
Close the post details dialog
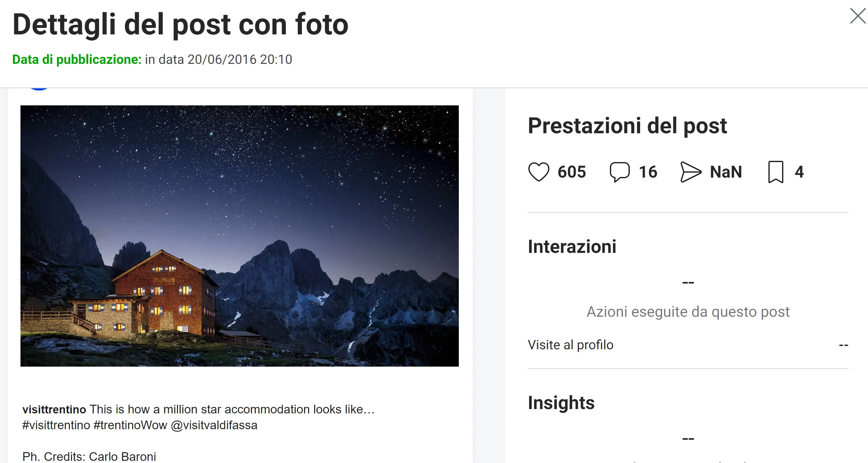click(x=857, y=16)
